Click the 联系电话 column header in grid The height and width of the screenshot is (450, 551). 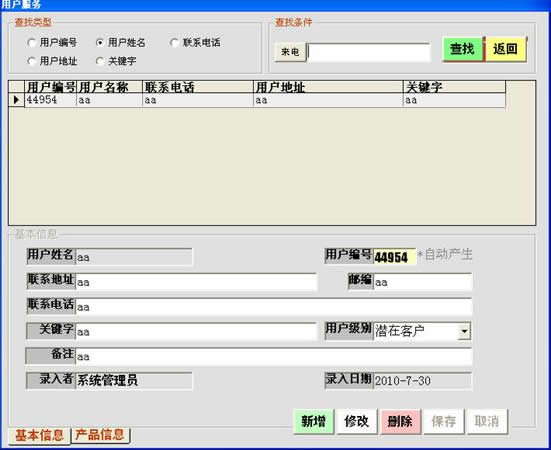[198, 87]
